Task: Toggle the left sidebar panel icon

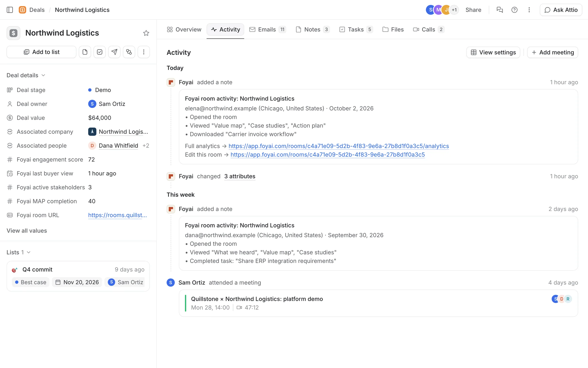Action: click(x=10, y=10)
